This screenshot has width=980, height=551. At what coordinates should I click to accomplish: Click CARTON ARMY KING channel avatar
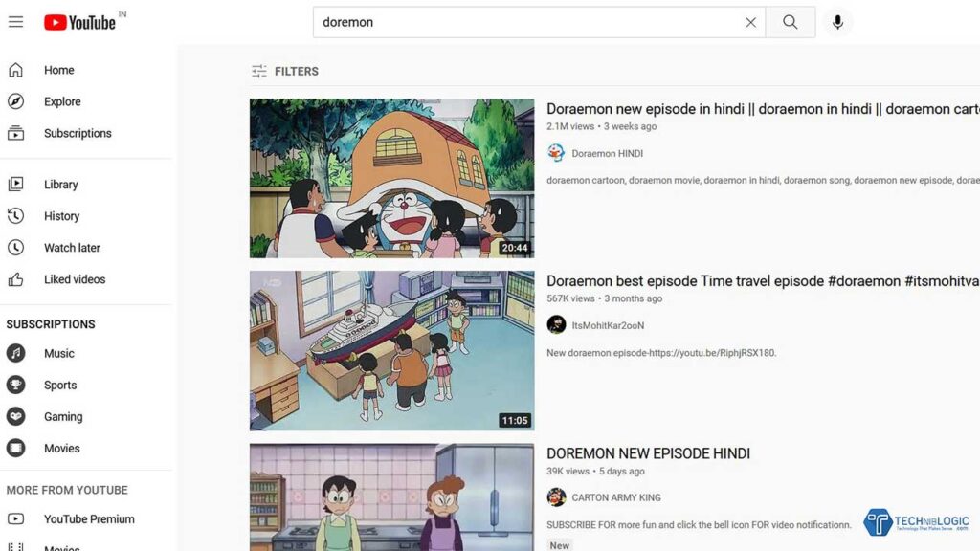(556, 497)
